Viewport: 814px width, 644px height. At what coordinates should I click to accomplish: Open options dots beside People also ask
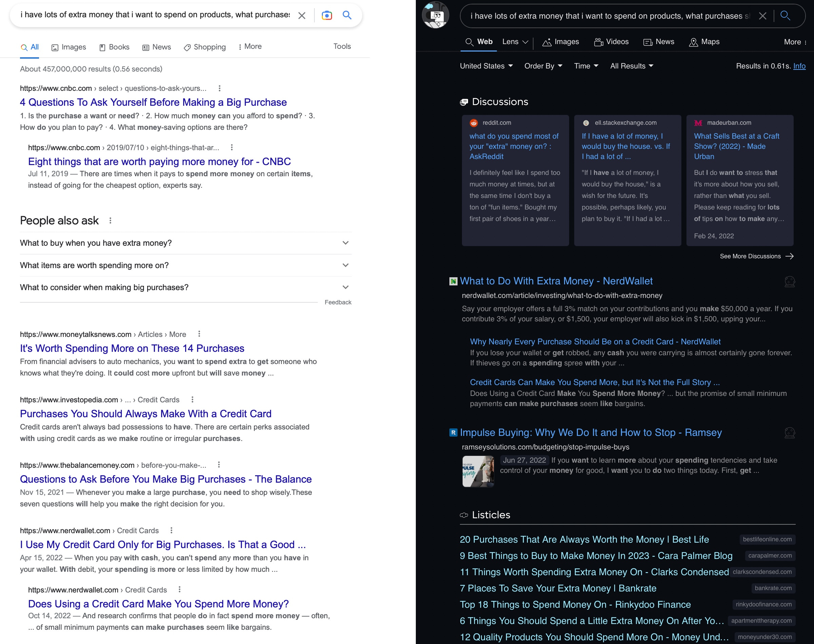pyautogui.click(x=110, y=221)
